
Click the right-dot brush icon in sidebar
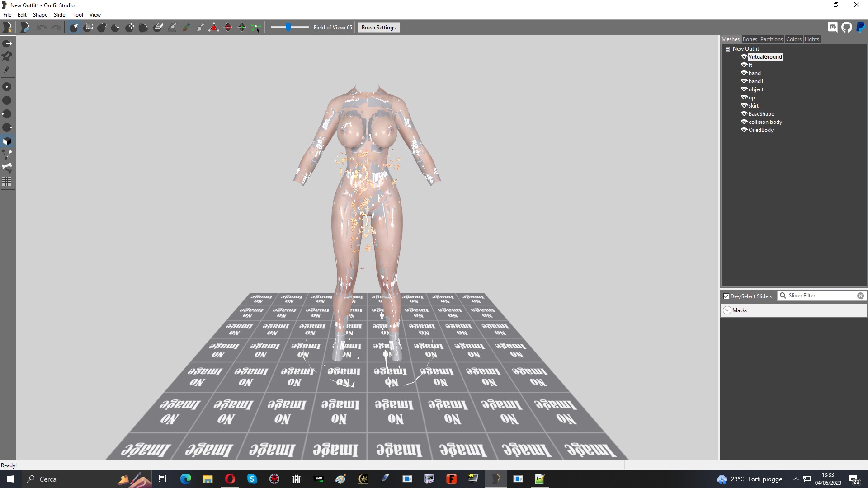pos(7,127)
